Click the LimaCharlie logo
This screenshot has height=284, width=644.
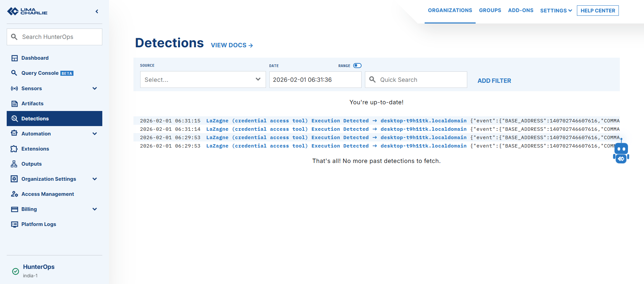point(27,11)
